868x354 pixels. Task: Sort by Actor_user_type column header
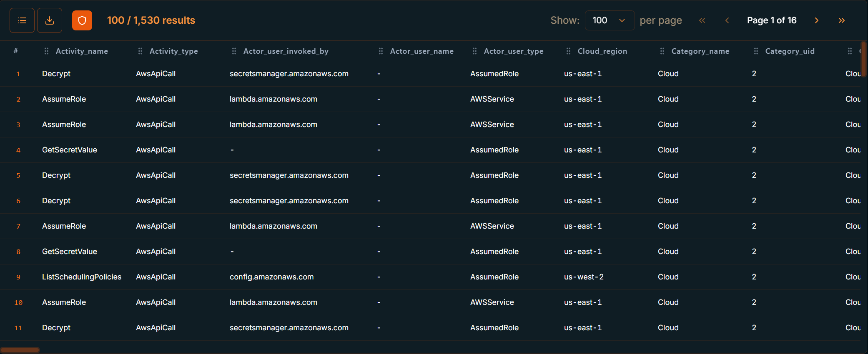514,51
